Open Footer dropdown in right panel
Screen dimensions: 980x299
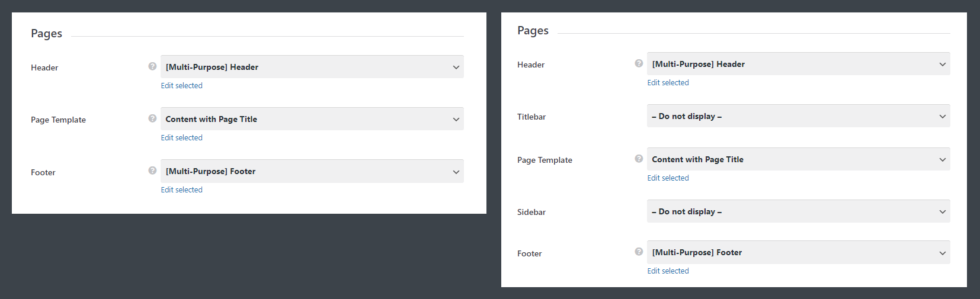point(799,252)
